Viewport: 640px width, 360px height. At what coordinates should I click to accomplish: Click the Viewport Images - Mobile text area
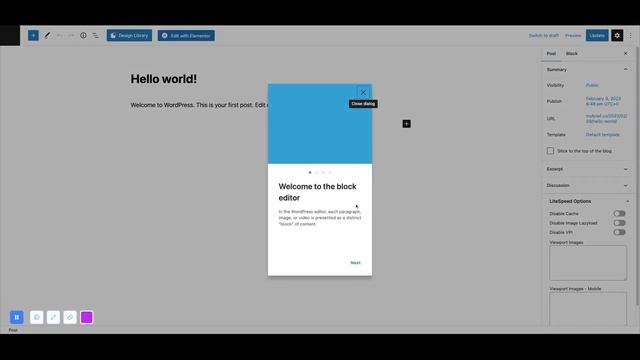click(588, 309)
